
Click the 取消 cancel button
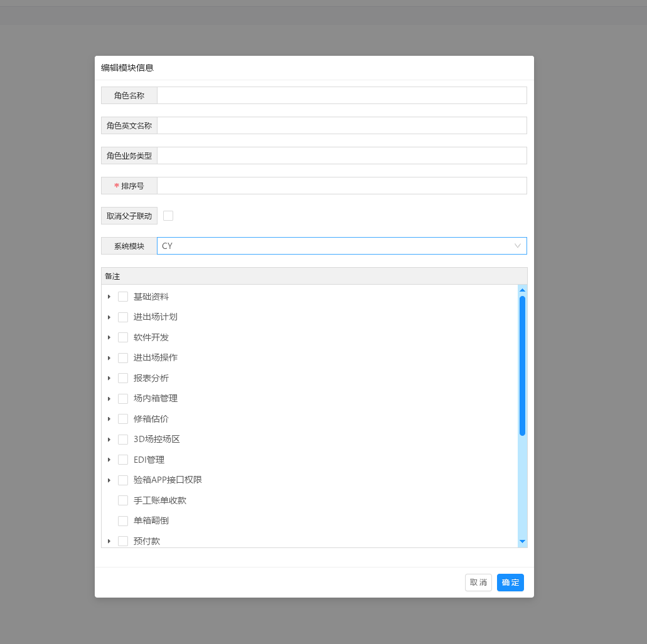pyautogui.click(x=478, y=583)
